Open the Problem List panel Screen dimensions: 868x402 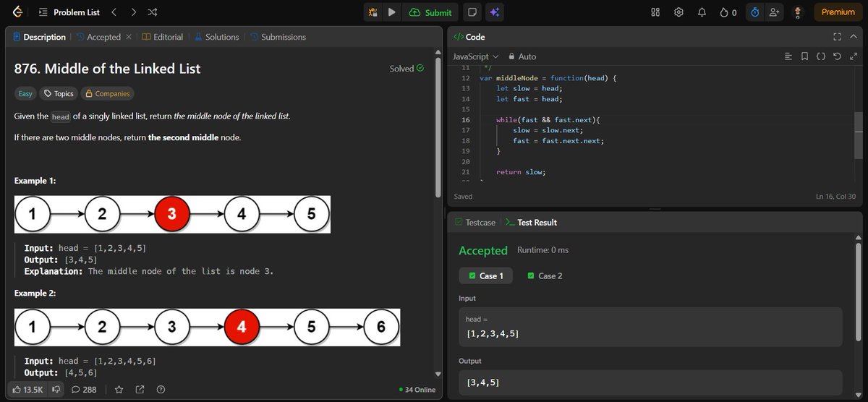[69, 12]
